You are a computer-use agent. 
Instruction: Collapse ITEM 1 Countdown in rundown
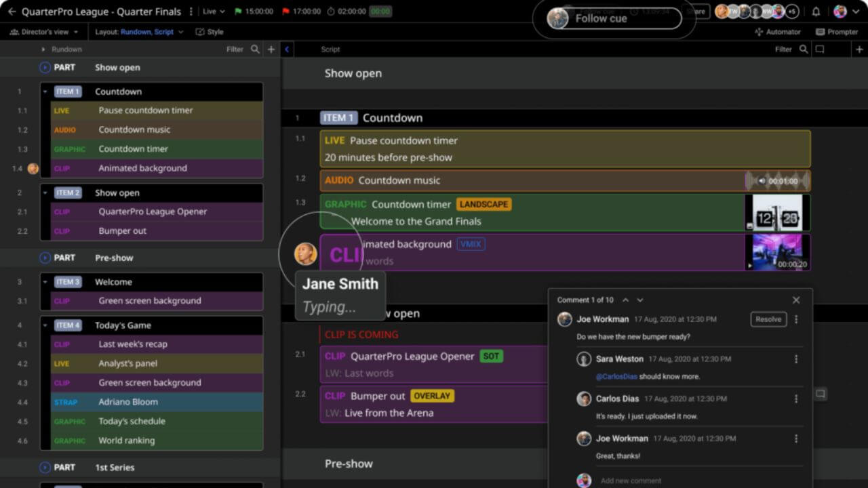(45, 91)
